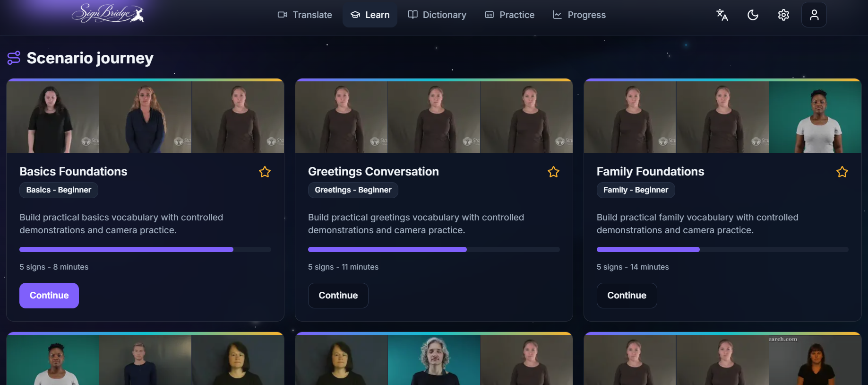The height and width of the screenshot is (385, 868).
Task: Open the second Greetings Conversation thumbnail
Action: pyautogui.click(x=434, y=117)
